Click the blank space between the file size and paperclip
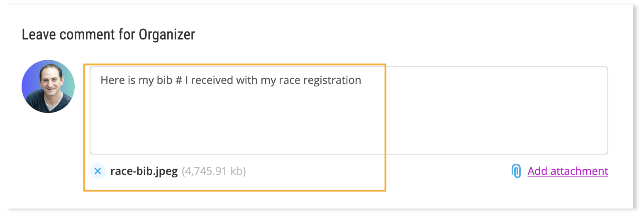644x216 pixels. coord(378,171)
